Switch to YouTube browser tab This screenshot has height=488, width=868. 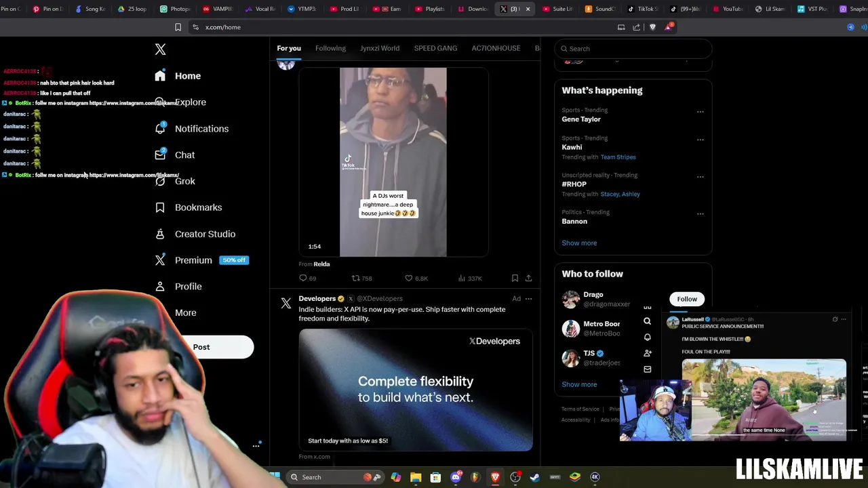click(728, 9)
